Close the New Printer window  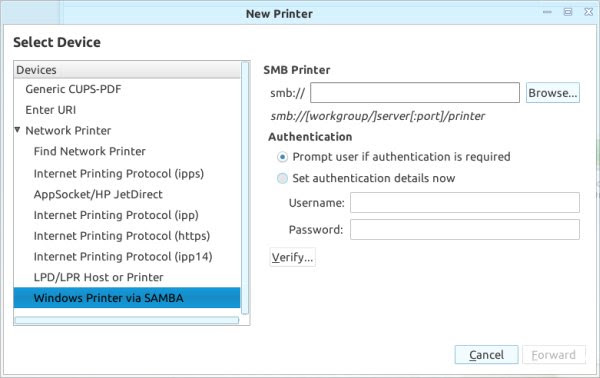(x=589, y=12)
